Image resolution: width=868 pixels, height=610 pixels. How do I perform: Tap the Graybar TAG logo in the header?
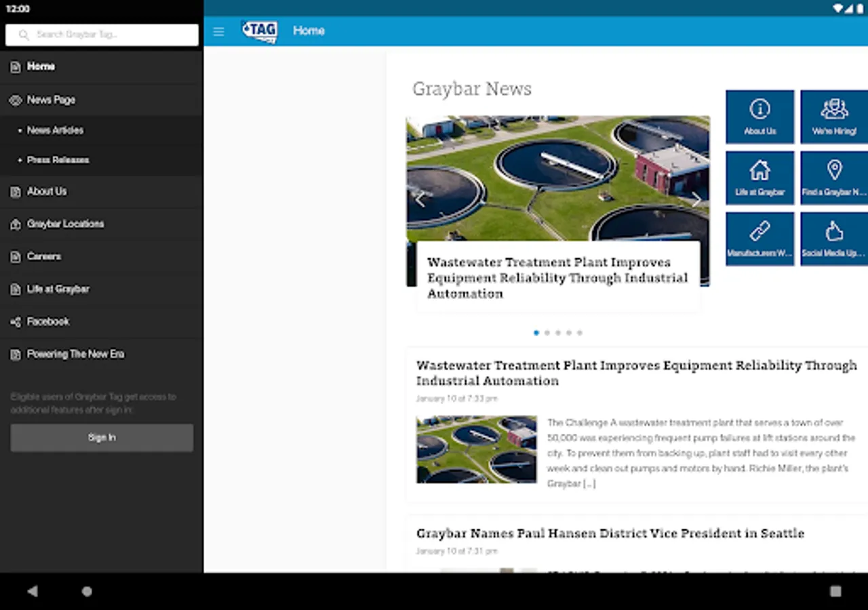click(x=260, y=32)
